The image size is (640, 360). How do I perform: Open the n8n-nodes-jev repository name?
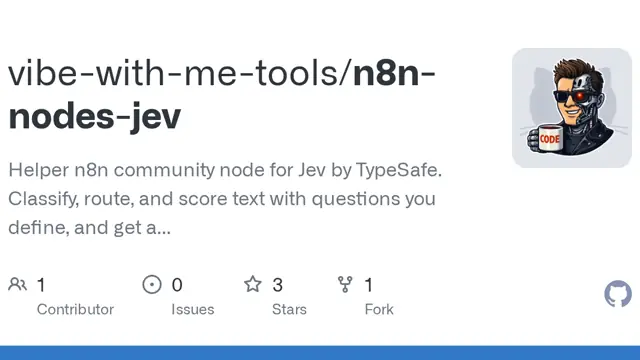click(222, 95)
